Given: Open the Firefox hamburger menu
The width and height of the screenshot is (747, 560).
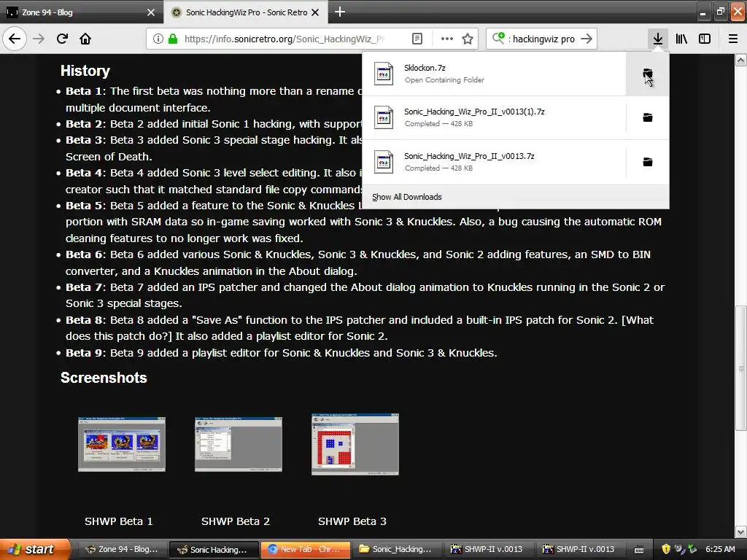Looking at the screenshot, I should [x=732, y=39].
